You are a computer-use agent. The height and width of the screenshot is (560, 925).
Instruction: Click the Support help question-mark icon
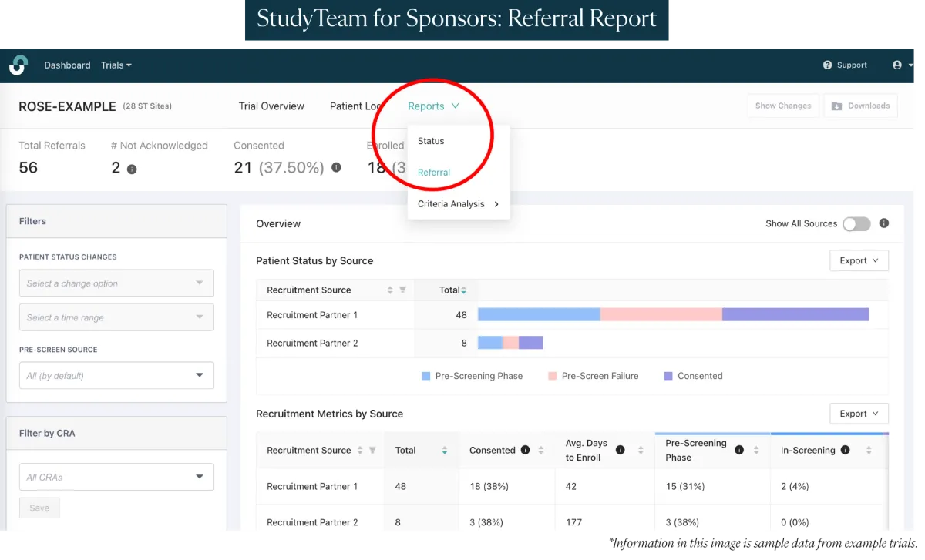pos(828,65)
